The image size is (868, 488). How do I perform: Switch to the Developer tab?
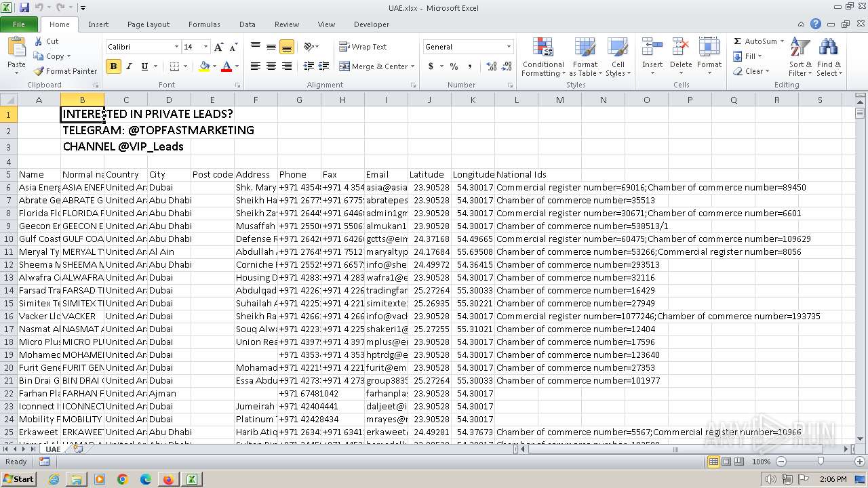pyautogui.click(x=372, y=24)
